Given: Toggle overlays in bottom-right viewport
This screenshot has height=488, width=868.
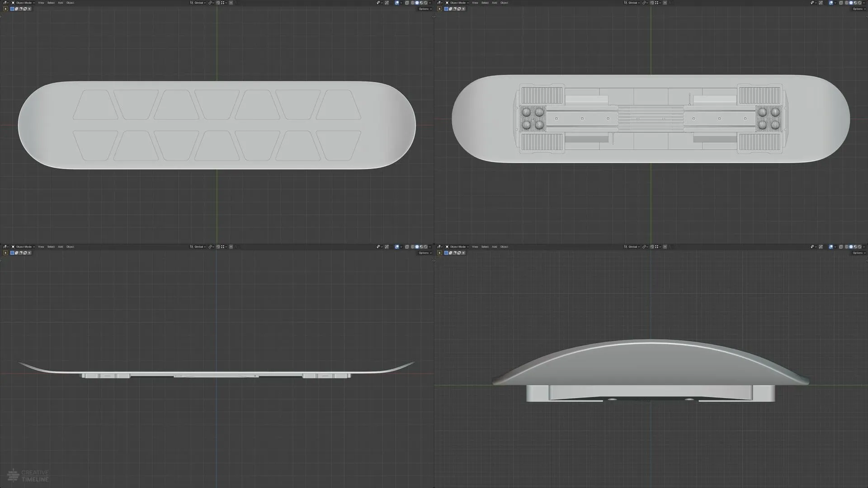Looking at the screenshot, I should click(x=831, y=247).
